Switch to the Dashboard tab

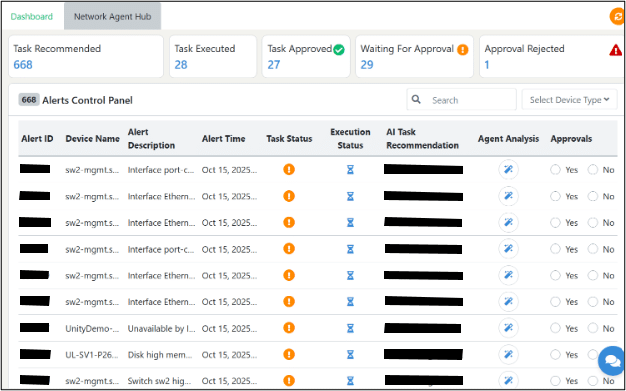32,17
